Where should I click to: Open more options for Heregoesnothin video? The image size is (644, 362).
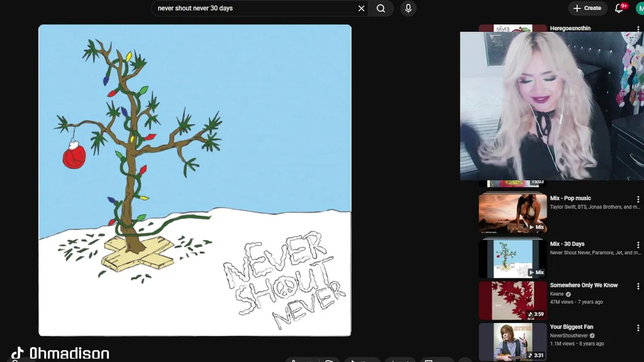(x=638, y=29)
